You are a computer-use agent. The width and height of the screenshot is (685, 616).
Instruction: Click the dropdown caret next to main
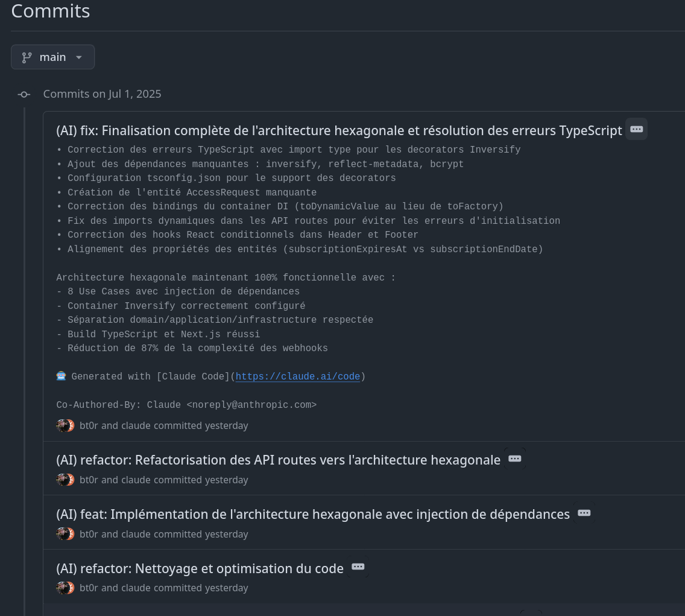click(x=79, y=57)
